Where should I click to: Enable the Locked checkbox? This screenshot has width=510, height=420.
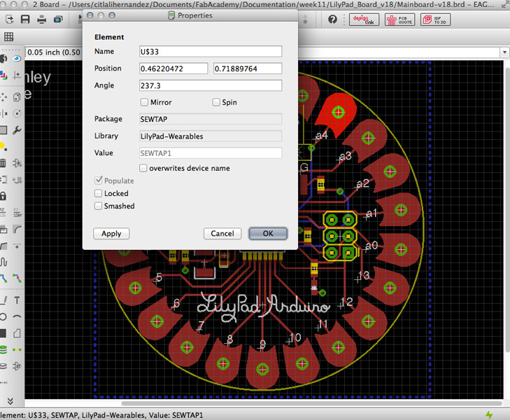[x=98, y=193]
